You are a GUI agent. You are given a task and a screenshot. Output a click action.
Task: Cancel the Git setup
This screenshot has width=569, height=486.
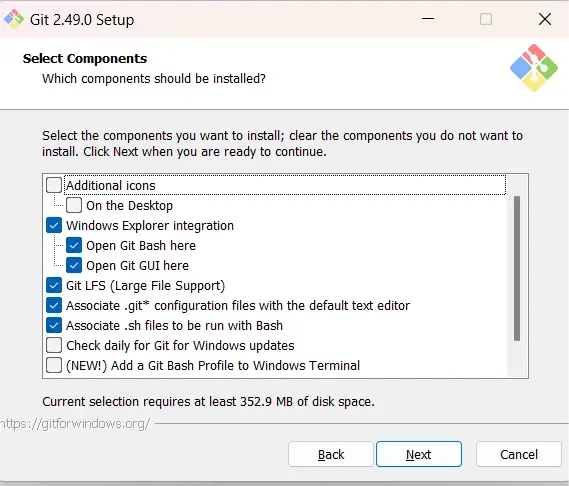click(519, 454)
